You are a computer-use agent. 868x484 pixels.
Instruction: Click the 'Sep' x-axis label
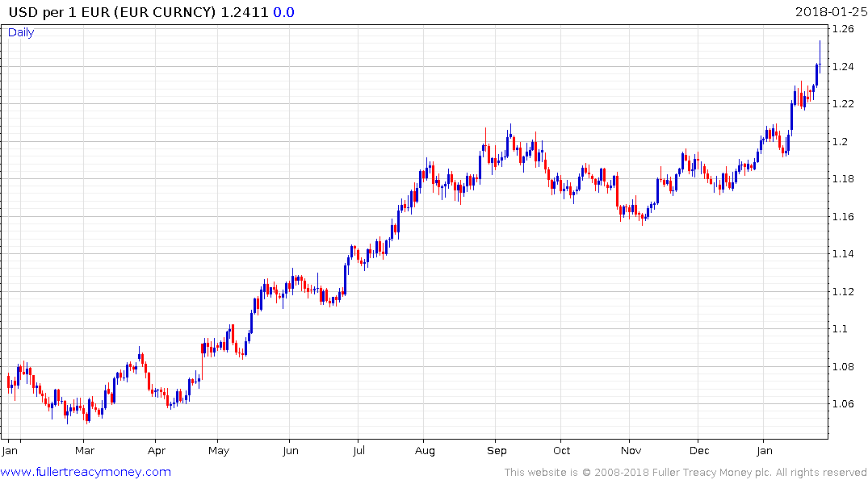click(497, 451)
